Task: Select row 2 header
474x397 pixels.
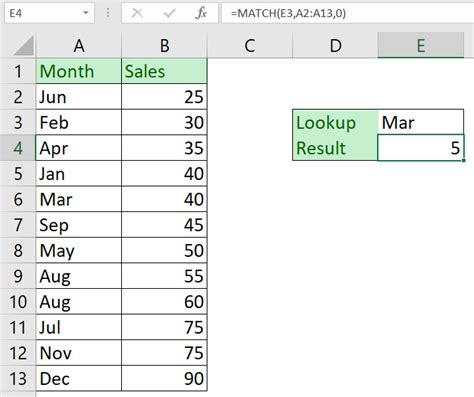Action: point(18,97)
